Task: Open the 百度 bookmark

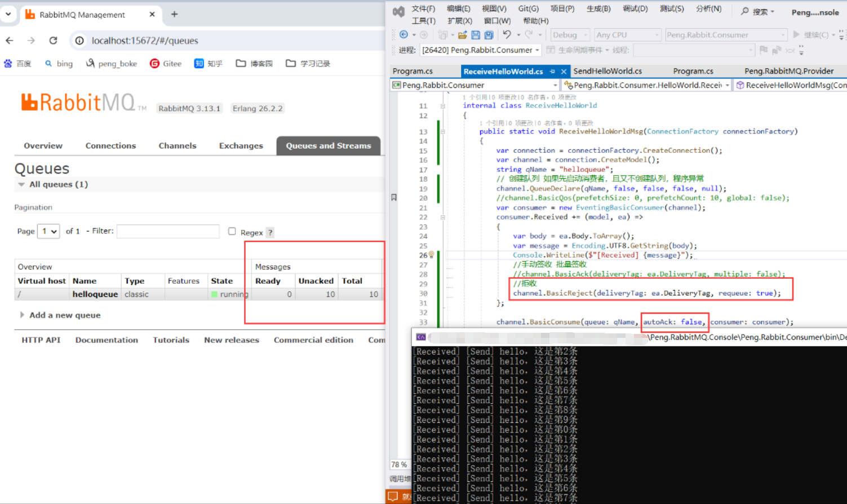Action: pos(17,64)
